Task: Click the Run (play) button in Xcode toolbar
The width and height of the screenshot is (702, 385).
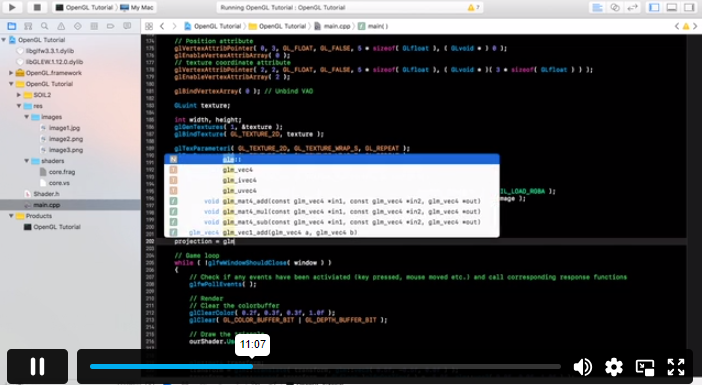Action: 12,7
